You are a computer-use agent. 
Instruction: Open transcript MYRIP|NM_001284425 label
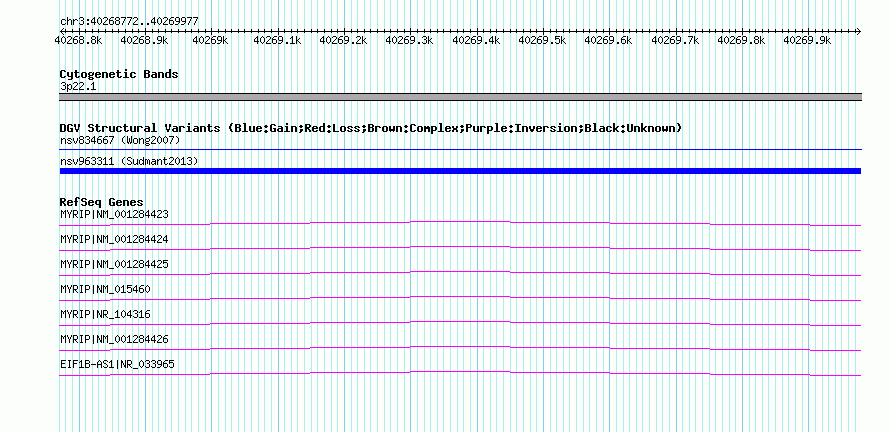pos(114,265)
